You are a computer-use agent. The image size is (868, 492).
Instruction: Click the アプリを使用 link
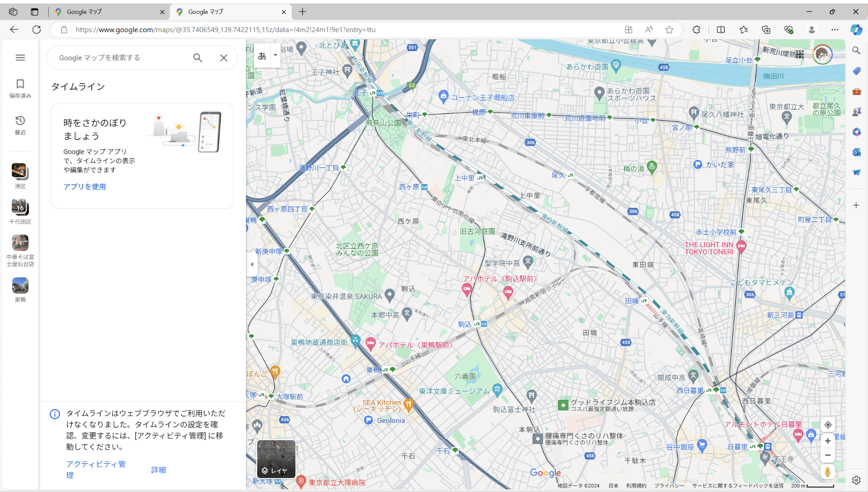(x=85, y=186)
